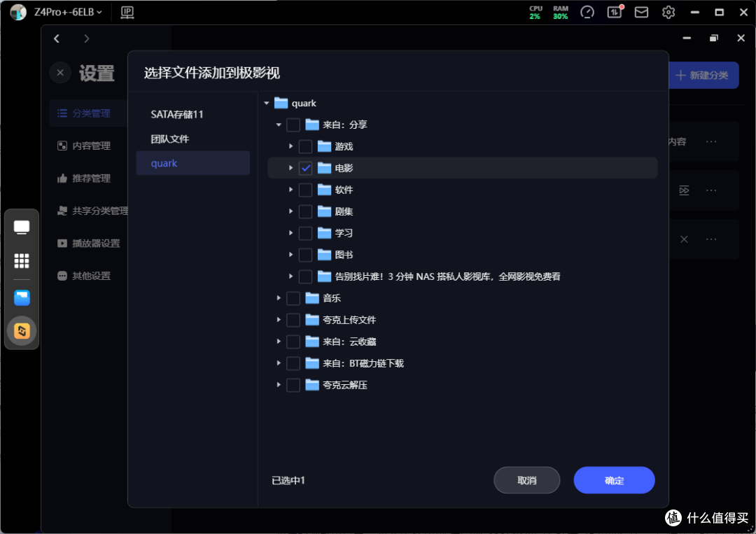Expand the 图书 folder
Viewport: 756px width, 534px height.
pos(290,255)
